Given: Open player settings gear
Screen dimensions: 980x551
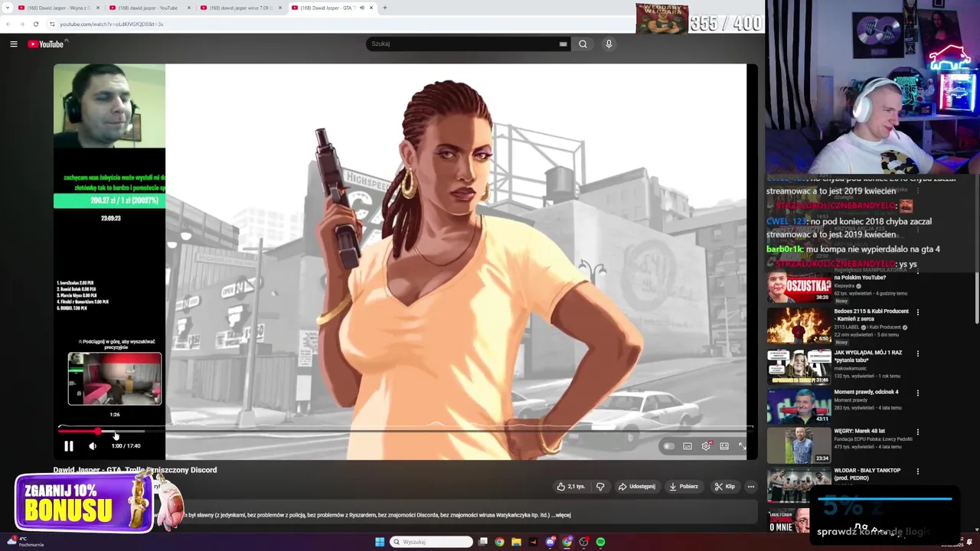Looking at the screenshot, I should click(x=706, y=446).
